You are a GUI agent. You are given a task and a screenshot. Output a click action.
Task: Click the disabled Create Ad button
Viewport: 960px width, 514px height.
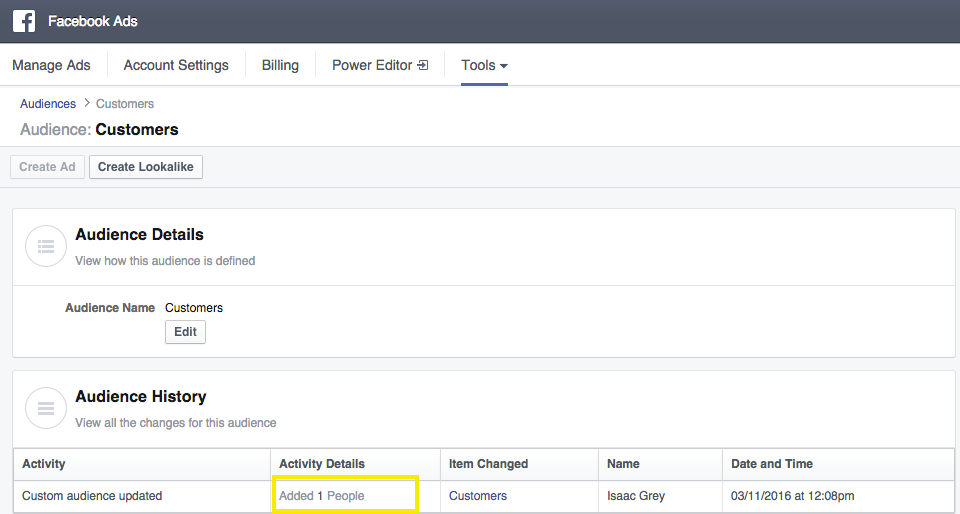coord(47,166)
